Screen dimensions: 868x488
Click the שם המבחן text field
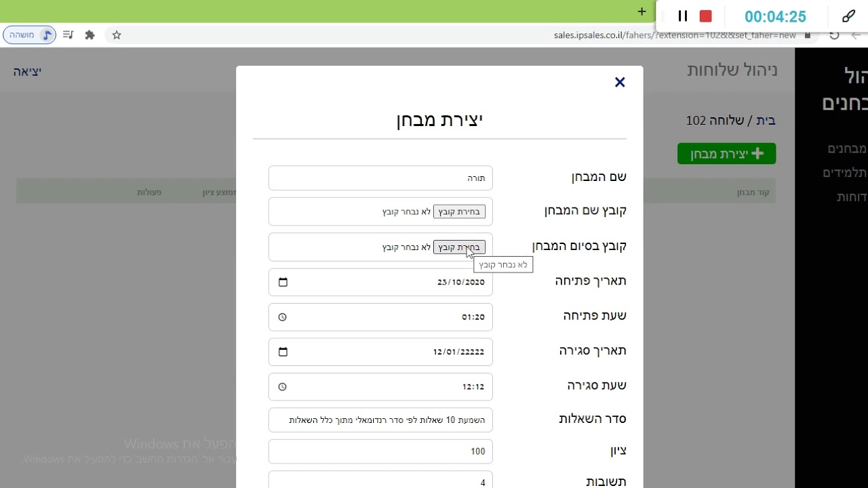(x=380, y=178)
